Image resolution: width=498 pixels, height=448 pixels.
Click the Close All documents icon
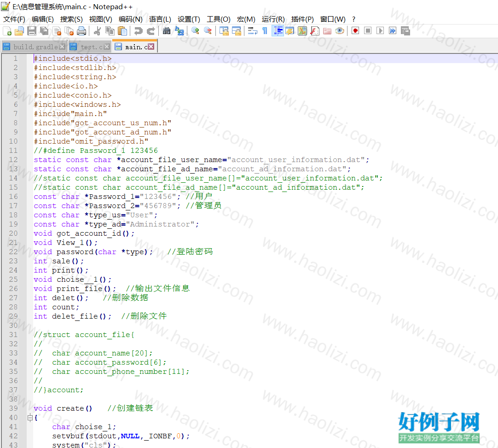(69, 31)
